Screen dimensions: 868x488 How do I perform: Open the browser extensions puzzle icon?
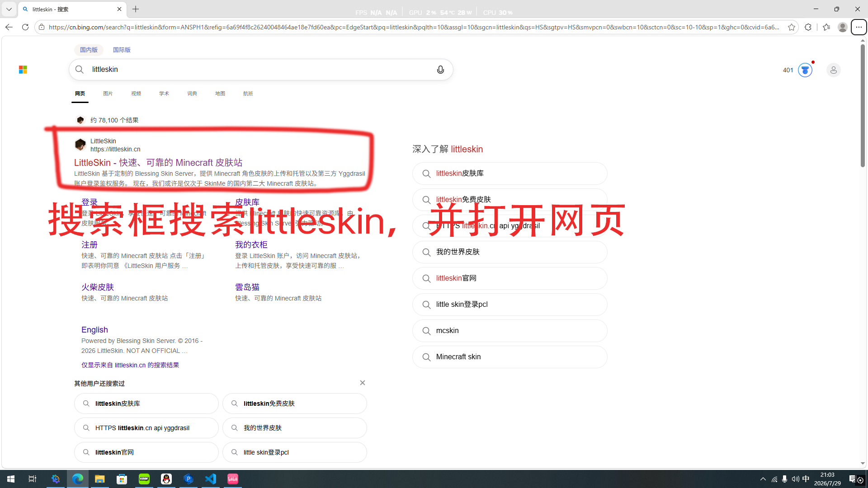coord(808,27)
